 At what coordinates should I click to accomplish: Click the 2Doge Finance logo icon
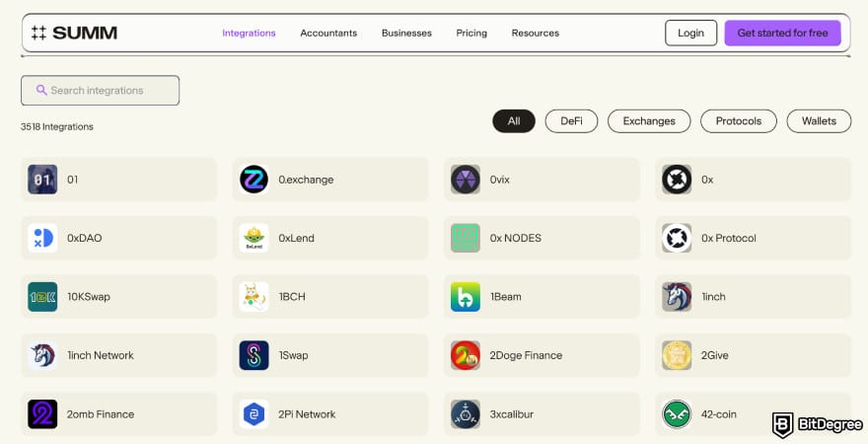tap(466, 355)
